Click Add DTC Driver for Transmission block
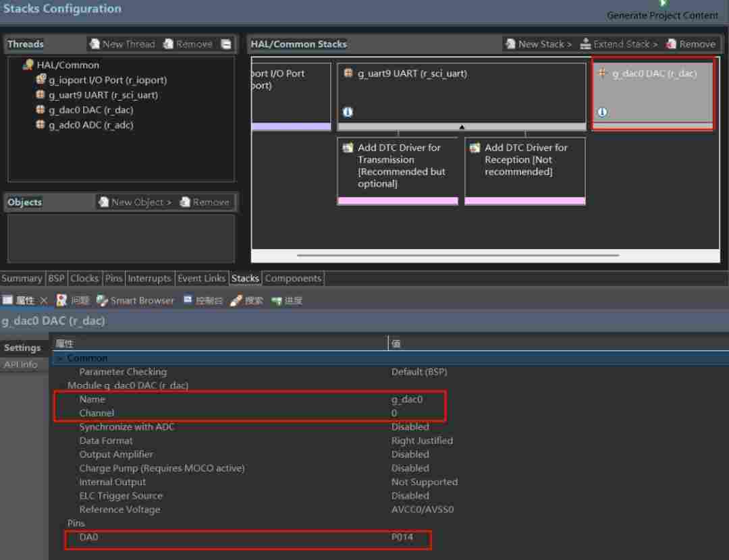This screenshot has width=729, height=560. pyautogui.click(x=398, y=166)
